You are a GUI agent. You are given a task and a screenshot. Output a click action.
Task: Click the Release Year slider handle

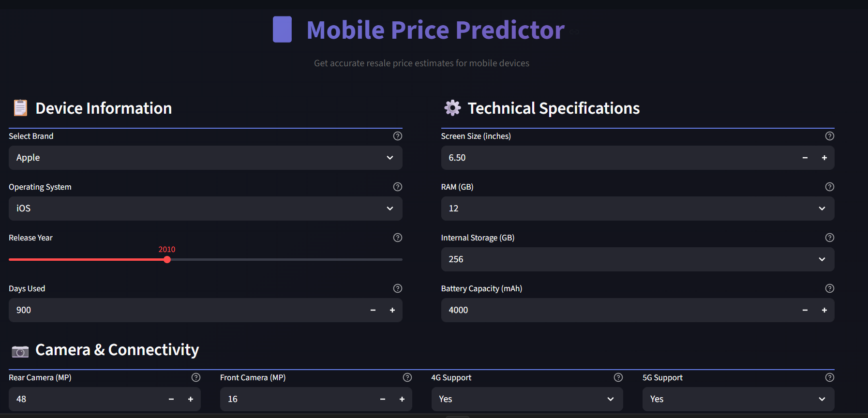coord(167,260)
